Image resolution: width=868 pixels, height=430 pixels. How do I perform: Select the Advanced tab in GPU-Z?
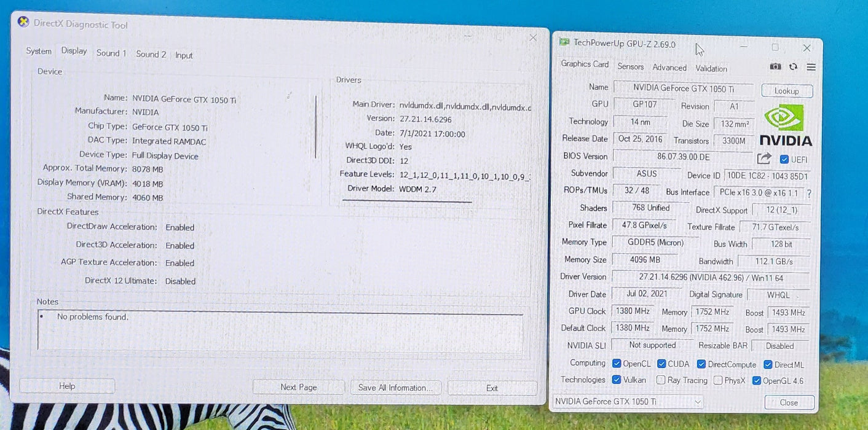[x=669, y=68]
